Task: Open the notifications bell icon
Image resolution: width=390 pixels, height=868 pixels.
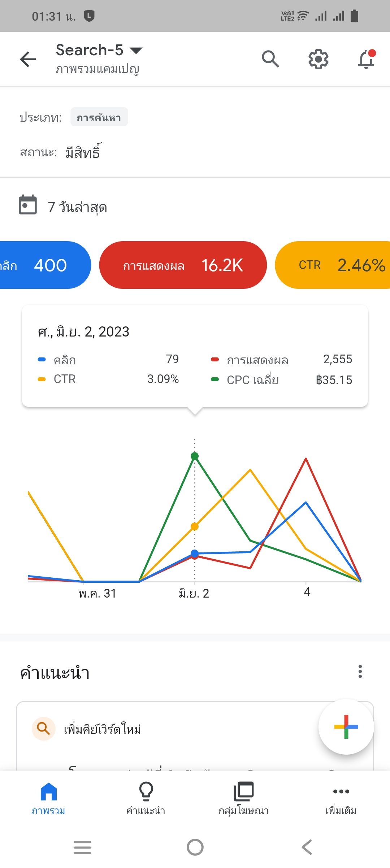Action: pos(367,59)
